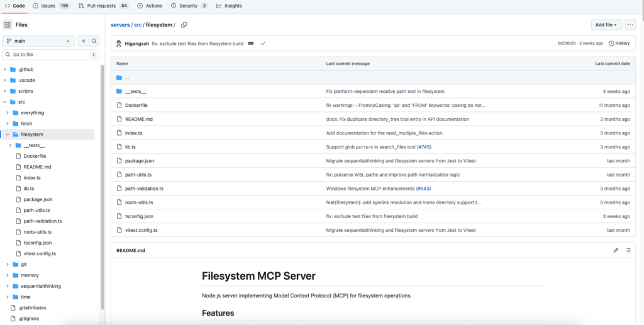Click the pencil edit icon for README.md
Viewport: 644px width, 325px height.
[616, 250]
